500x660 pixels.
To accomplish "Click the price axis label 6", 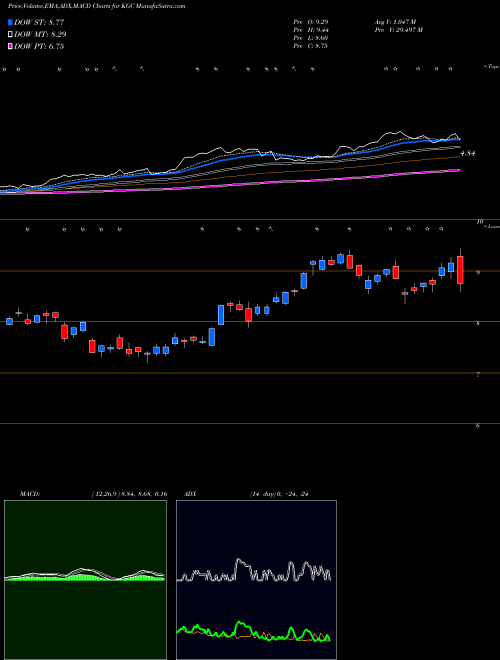I will [x=478, y=426].
